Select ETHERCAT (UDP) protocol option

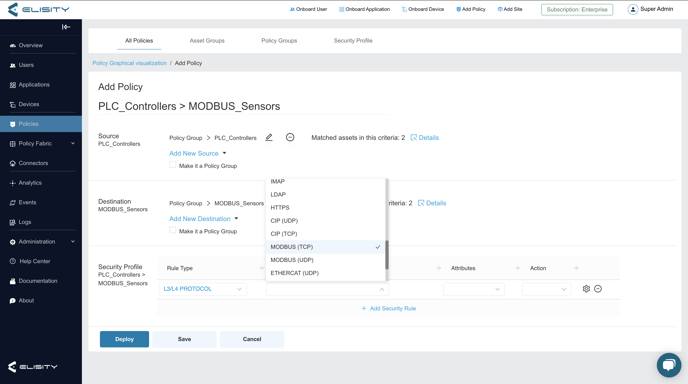(326, 273)
